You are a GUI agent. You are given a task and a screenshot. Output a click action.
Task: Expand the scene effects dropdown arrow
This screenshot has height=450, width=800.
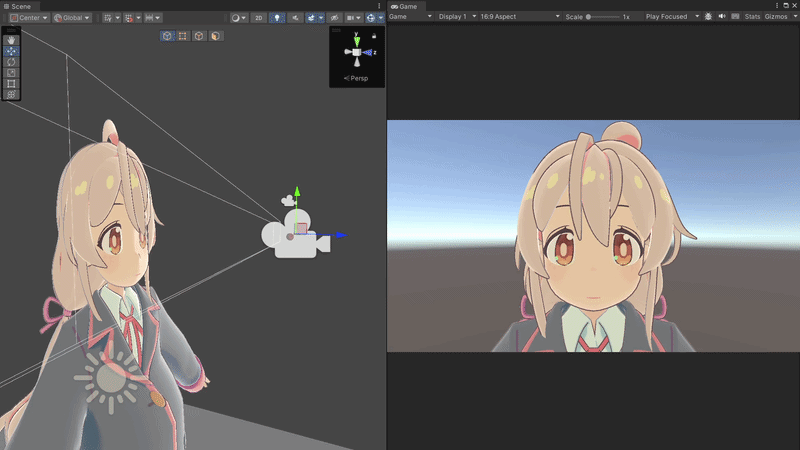point(321,18)
